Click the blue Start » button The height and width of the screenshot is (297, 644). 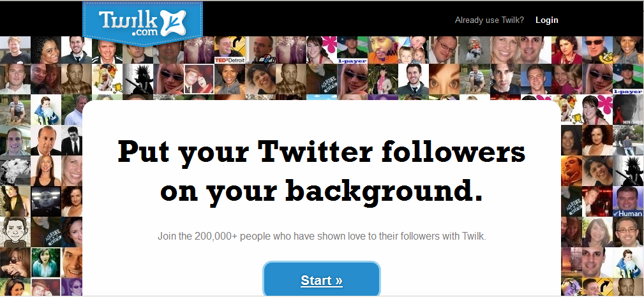[322, 279]
